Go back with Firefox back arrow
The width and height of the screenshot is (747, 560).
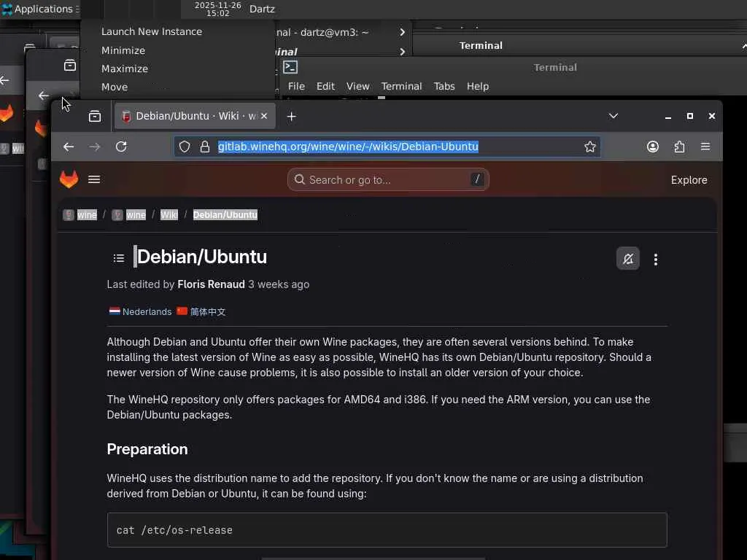coord(69,147)
